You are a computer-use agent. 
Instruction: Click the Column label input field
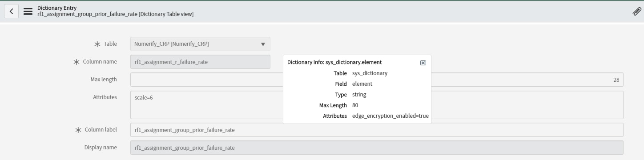(x=377, y=130)
